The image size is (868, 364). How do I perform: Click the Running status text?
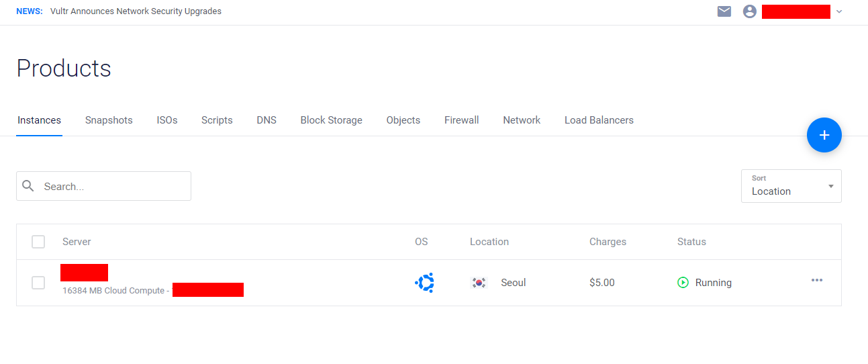(x=714, y=283)
